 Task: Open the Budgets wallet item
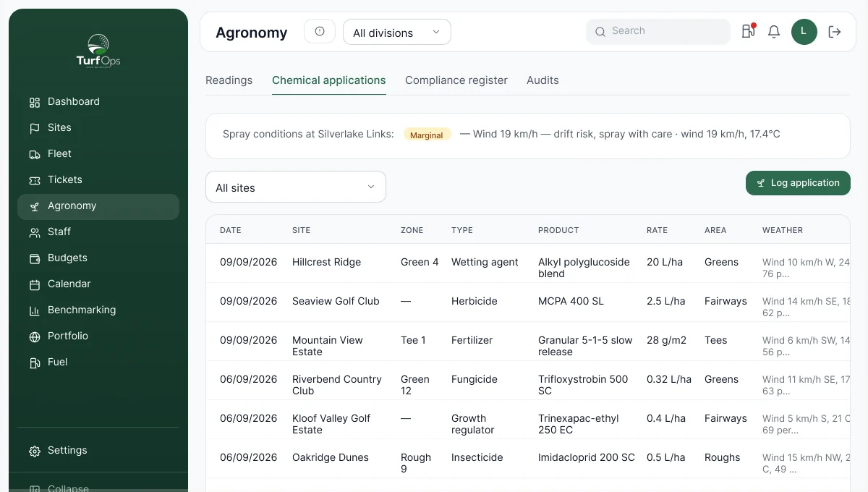tap(98, 258)
